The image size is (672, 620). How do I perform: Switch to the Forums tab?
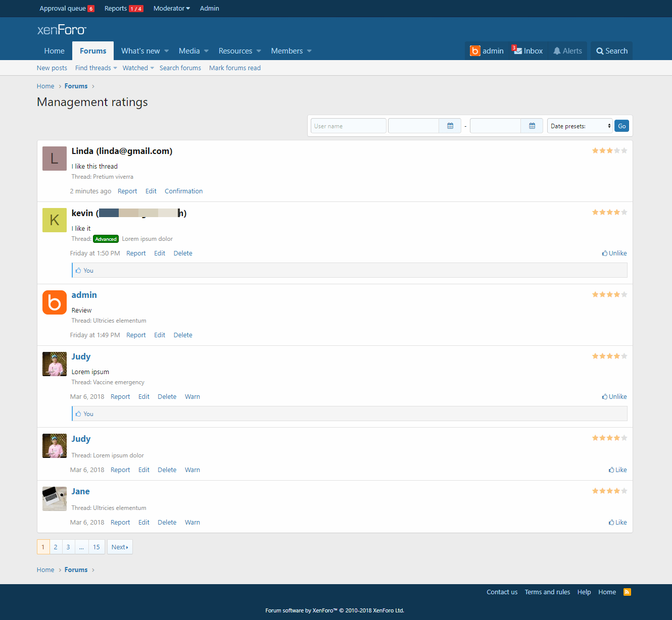click(x=93, y=51)
